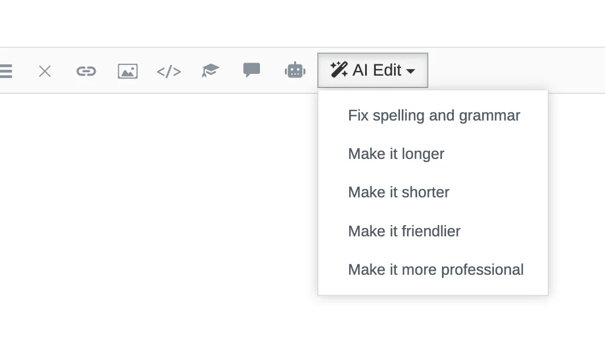Open the code block </> tool

click(169, 72)
